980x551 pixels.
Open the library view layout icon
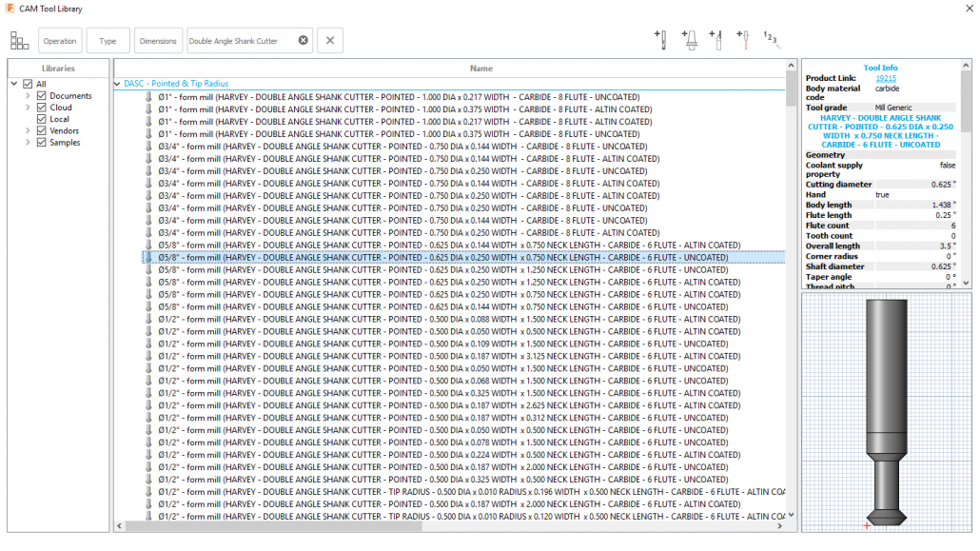click(19, 40)
